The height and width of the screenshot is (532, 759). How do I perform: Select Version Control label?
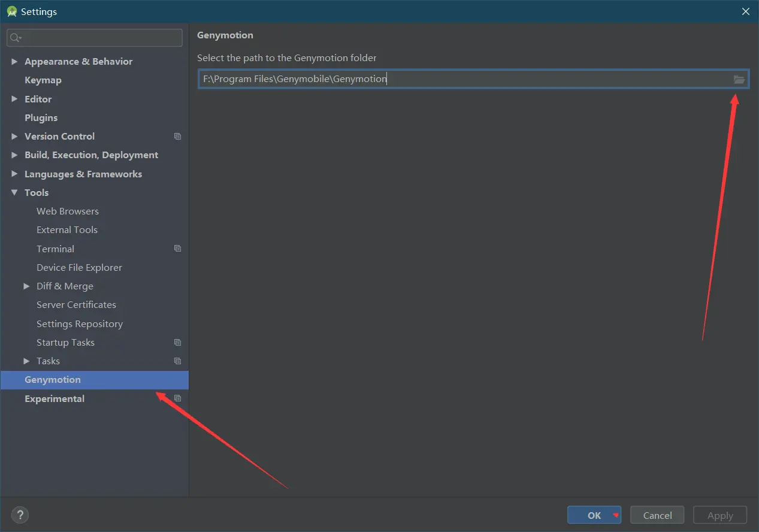[59, 137]
